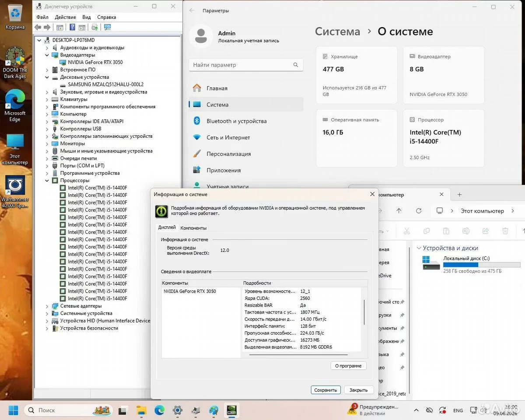Expand the Клавиатуры tree node
Viewport: 525px width, 420px height.
point(47,99)
